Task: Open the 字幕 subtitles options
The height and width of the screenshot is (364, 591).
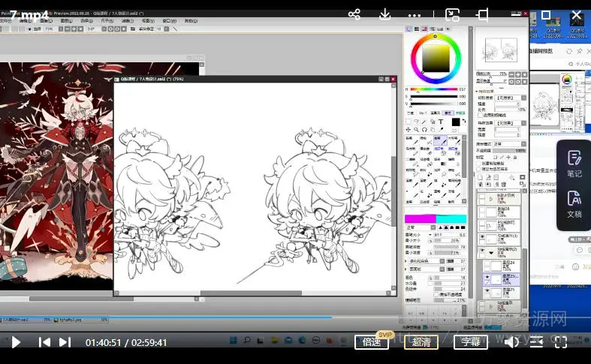Action: point(471,342)
